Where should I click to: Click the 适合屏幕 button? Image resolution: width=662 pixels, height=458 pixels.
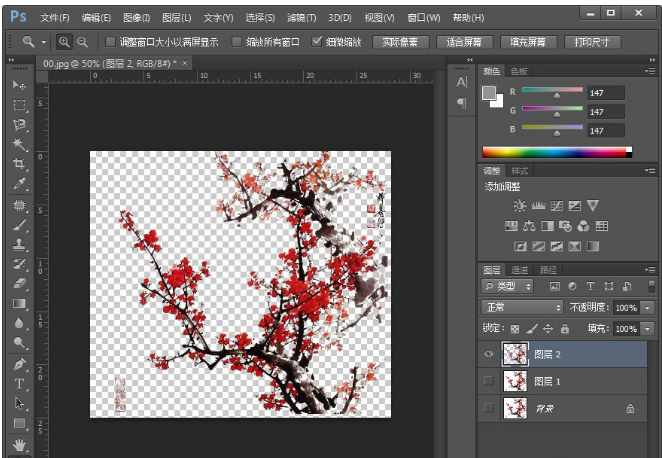point(464,42)
